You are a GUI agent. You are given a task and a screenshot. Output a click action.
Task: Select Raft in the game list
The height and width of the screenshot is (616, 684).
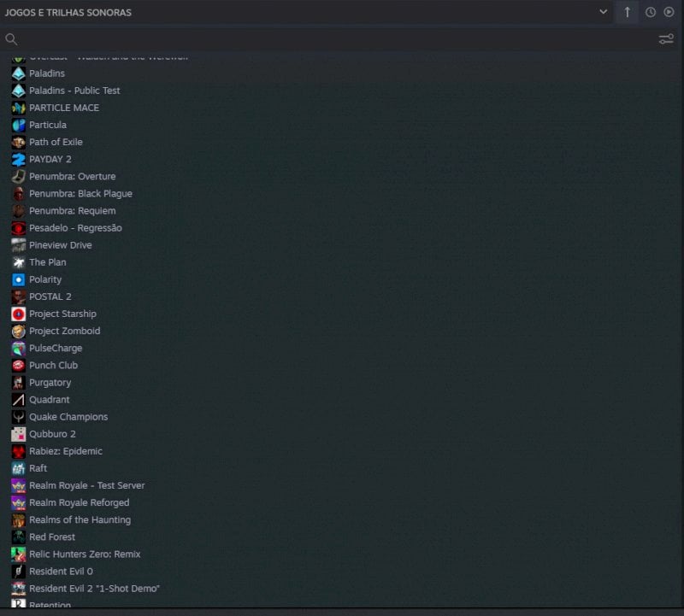point(38,468)
